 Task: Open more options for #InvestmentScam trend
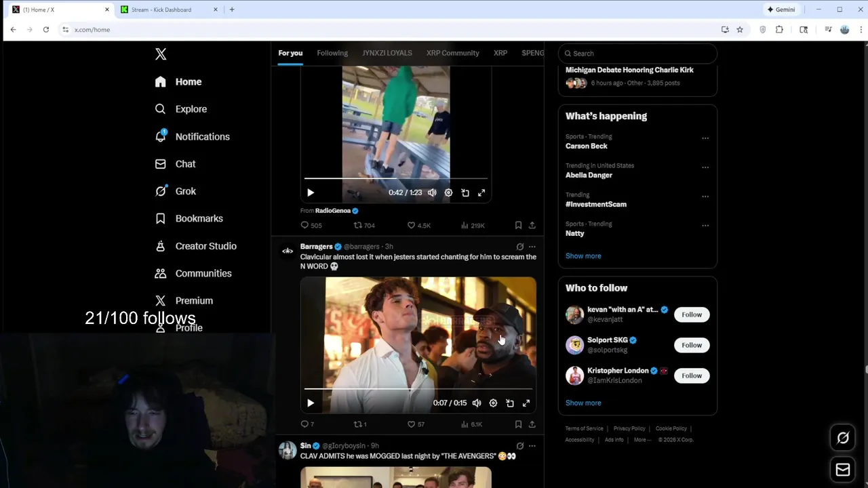705,197
